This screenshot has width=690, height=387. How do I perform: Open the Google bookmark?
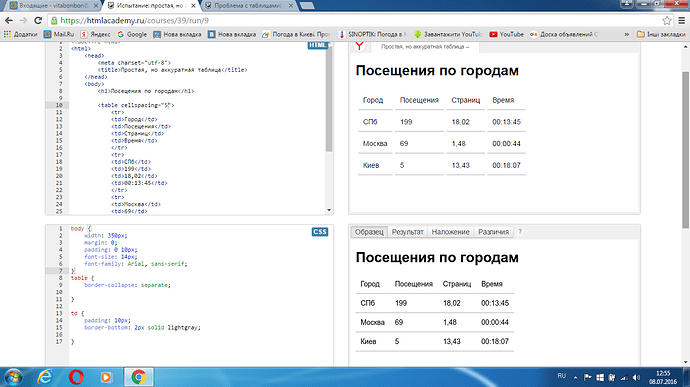132,34
